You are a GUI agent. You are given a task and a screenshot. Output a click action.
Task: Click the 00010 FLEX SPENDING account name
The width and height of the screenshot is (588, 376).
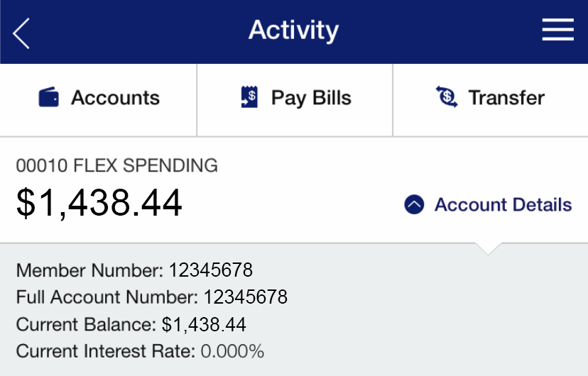[116, 165]
